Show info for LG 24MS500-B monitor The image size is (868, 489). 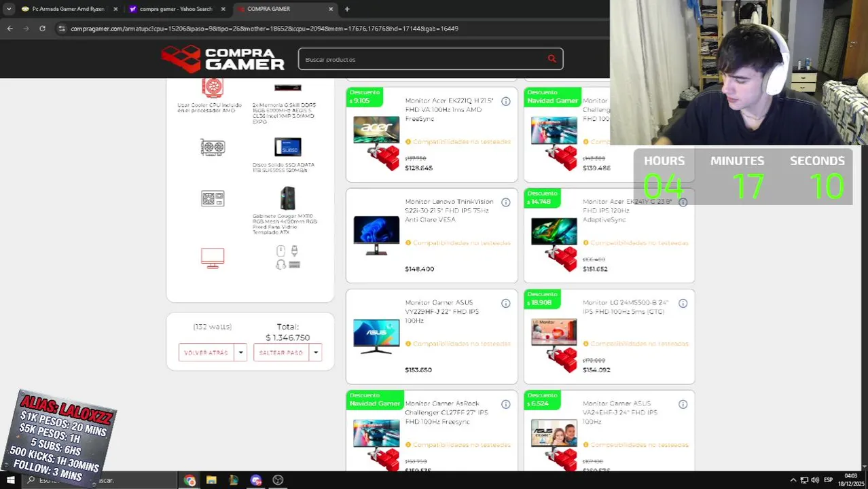click(x=683, y=304)
